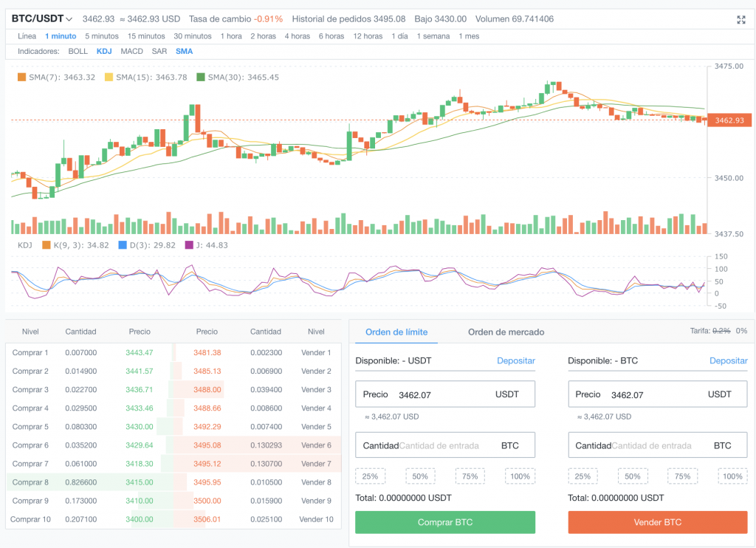This screenshot has height=548, width=756.
Task: Select Vender 6 price 3495.08
Action: [207, 445]
